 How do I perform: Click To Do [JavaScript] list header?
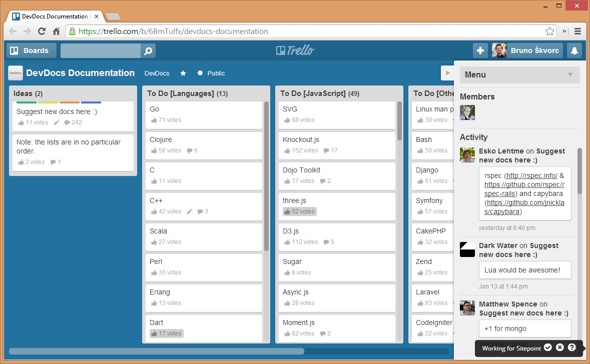pyautogui.click(x=313, y=93)
